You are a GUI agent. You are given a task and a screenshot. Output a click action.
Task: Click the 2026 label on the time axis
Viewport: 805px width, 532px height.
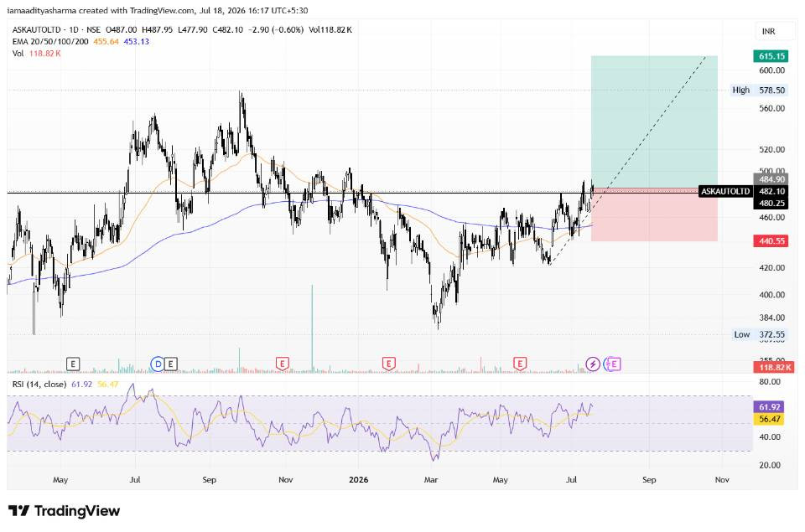(358, 480)
